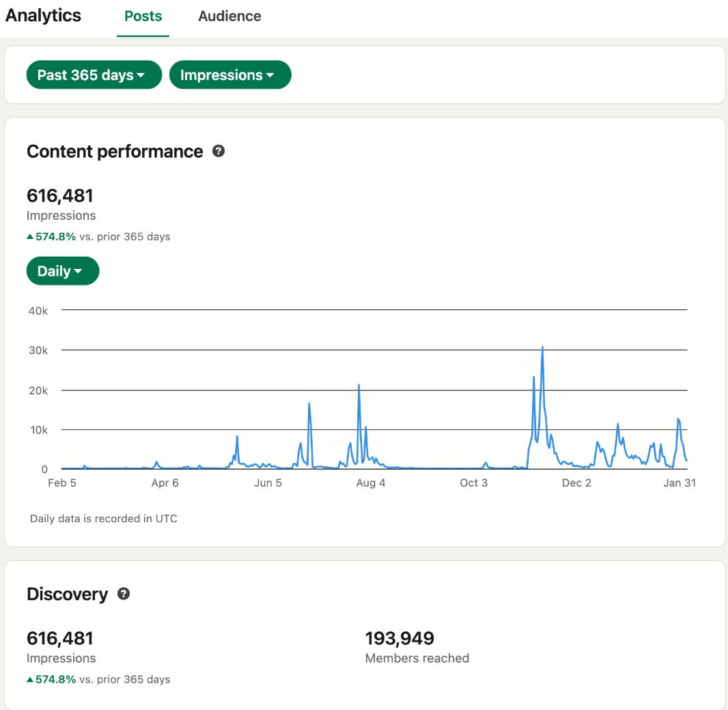Click the Daily data is recorded in UTC note
This screenshot has width=728, height=710.
click(x=104, y=518)
